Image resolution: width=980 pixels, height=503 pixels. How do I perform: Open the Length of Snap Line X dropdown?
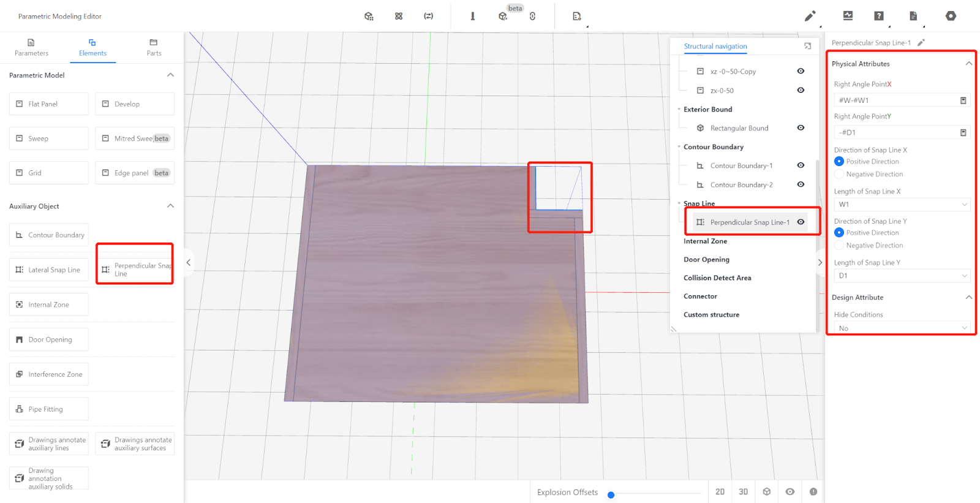point(902,205)
